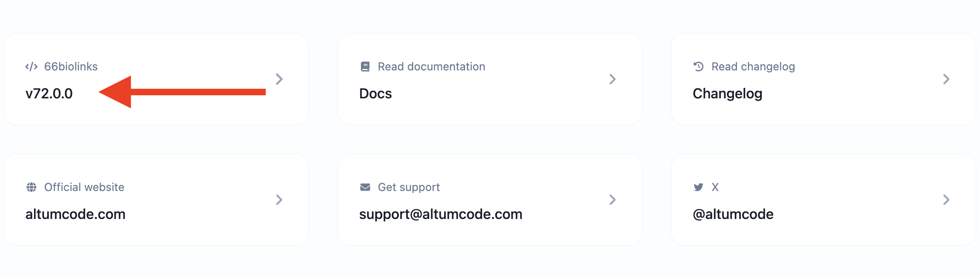980x278 pixels.
Task: Click the code brackets icon beside 66biolinks
Action: [31, 66]
